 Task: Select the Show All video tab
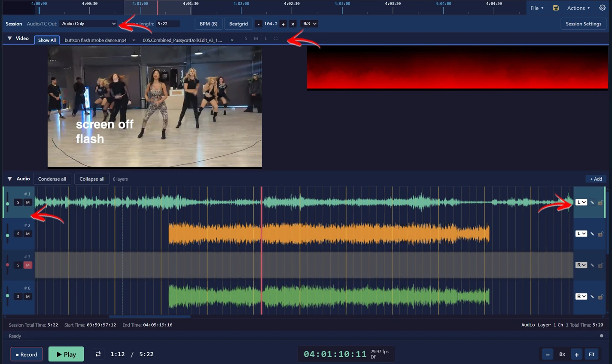tap(47, 40)
